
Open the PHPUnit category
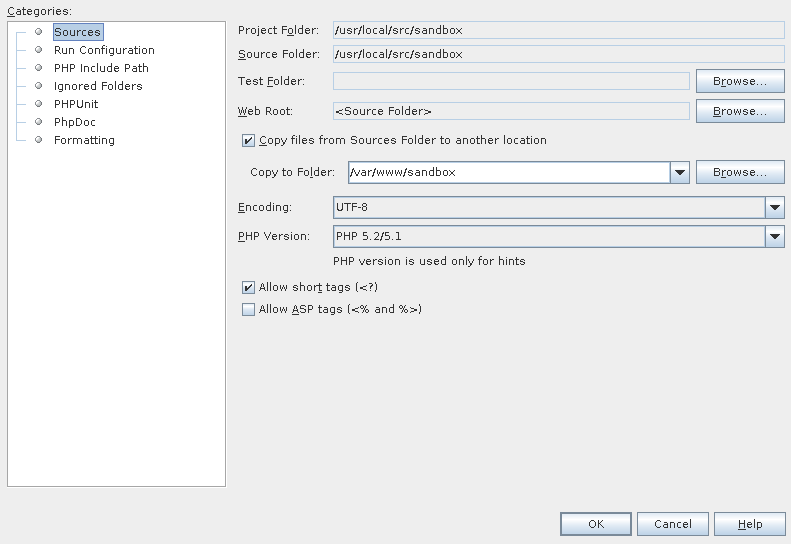tap(76, 104)
